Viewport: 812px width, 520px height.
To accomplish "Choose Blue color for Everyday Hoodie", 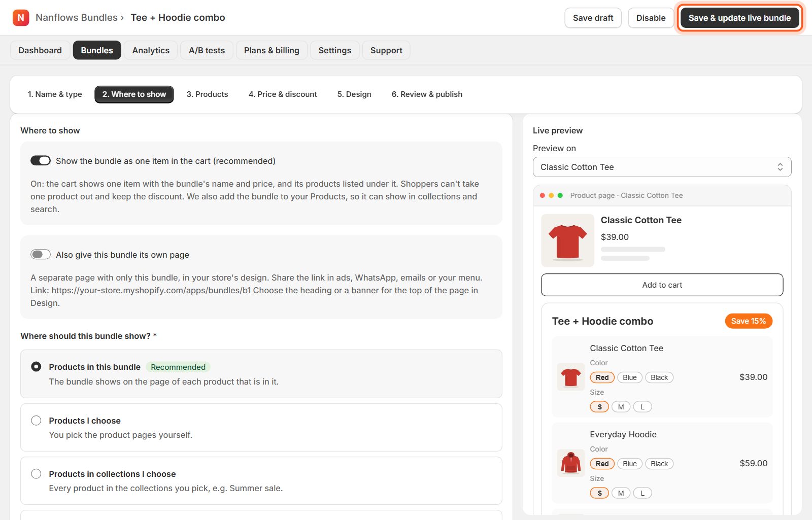I will pyautogui.click(x=630, y=464).
